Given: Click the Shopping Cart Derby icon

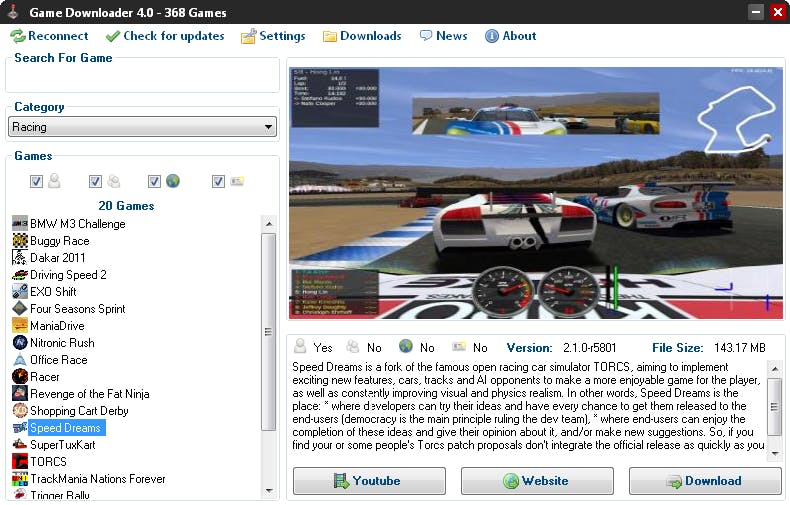Looking at the screenshot, I should click(x=20, y=411).
